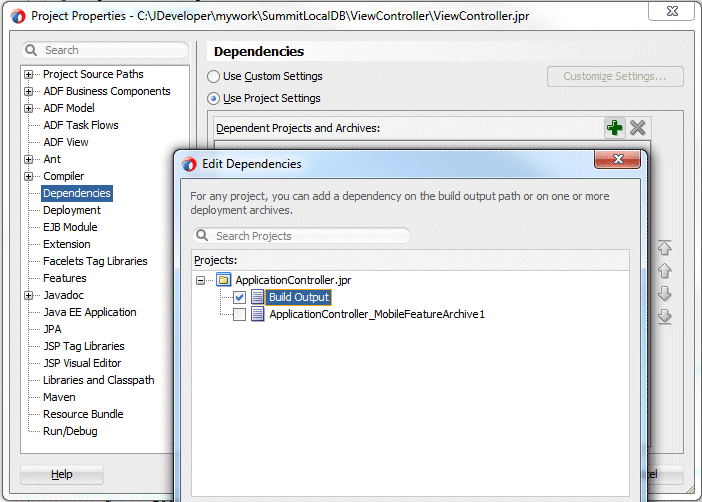Viewport: 702px width, 502px height.
Task: Expand the Javadoc node
Action: coord(29,296)
